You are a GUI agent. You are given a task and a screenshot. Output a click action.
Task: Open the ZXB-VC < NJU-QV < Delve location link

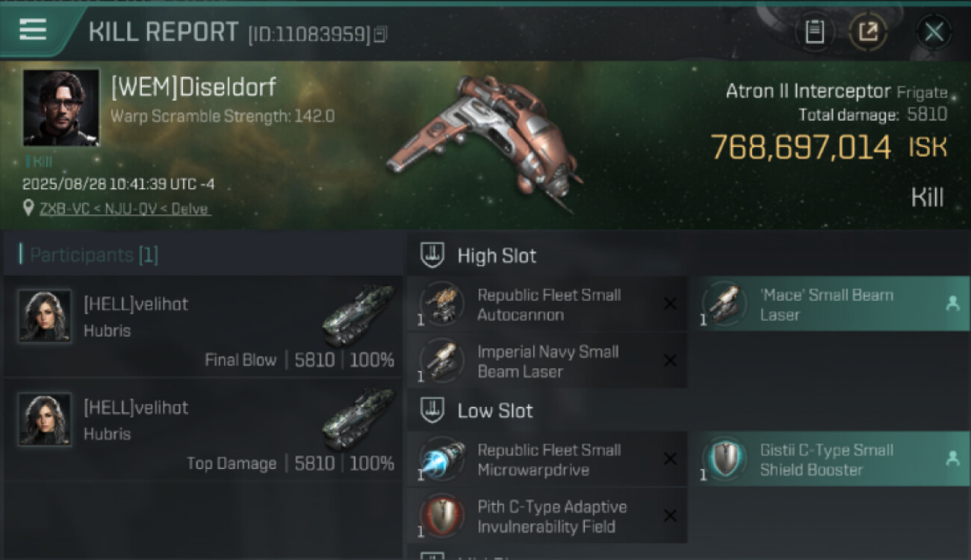click(125, 209)
